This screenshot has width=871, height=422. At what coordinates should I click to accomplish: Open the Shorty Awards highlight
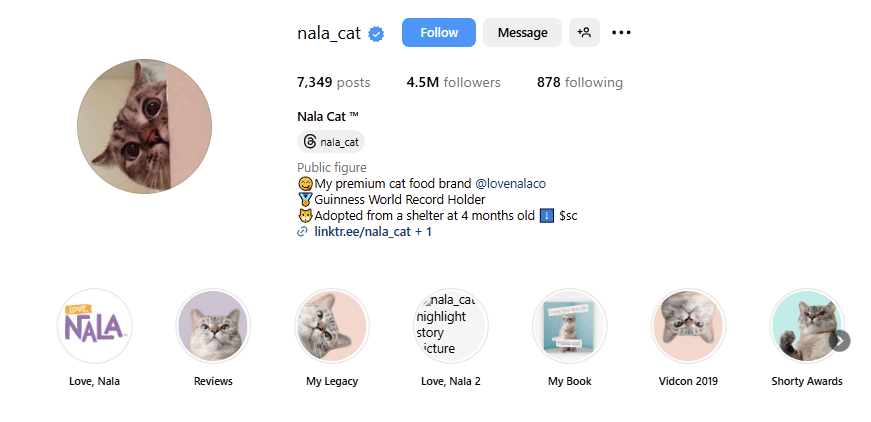coord(806,327)
